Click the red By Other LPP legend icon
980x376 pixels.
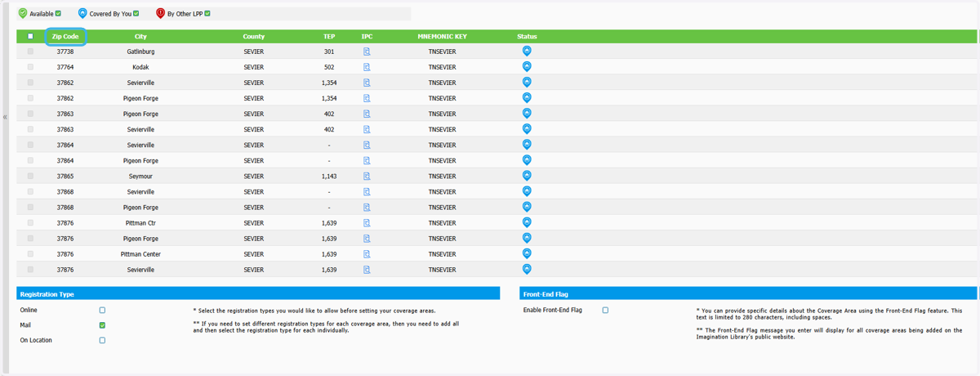tap(160, 14)
